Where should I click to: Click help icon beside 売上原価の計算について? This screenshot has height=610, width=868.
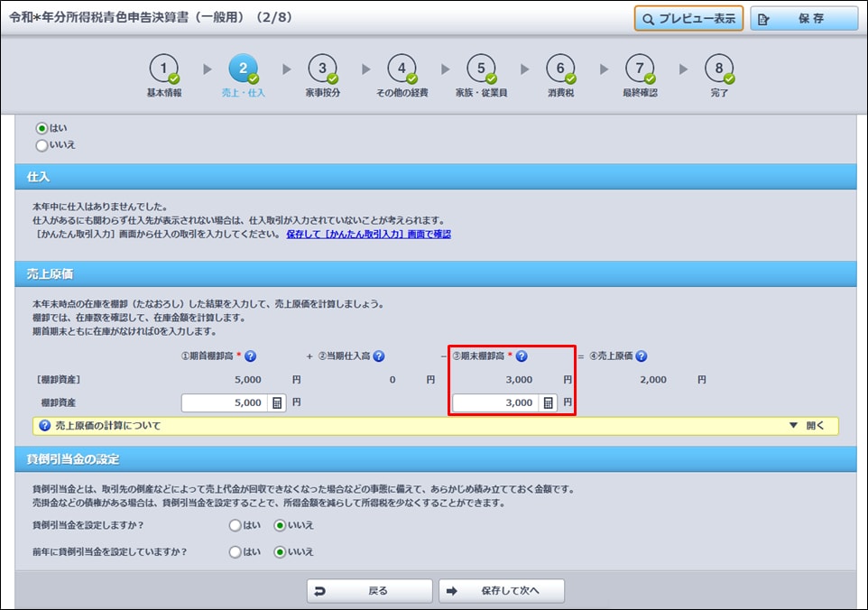click(x=44, y=426)
